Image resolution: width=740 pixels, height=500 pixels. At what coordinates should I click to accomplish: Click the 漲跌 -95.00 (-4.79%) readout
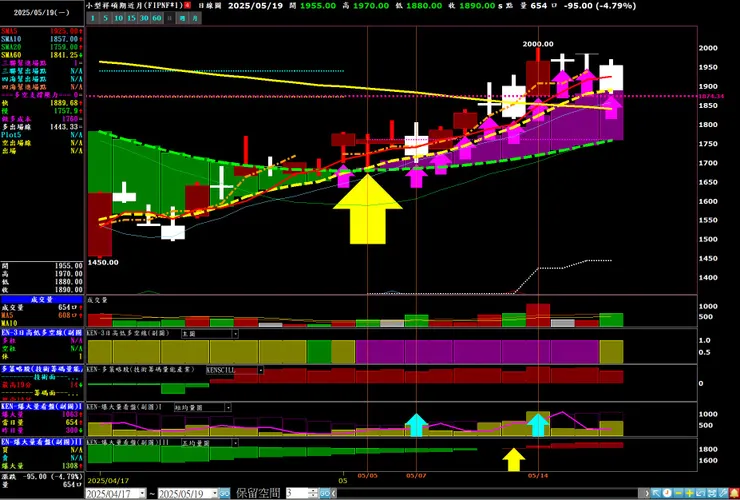point(42,476)
